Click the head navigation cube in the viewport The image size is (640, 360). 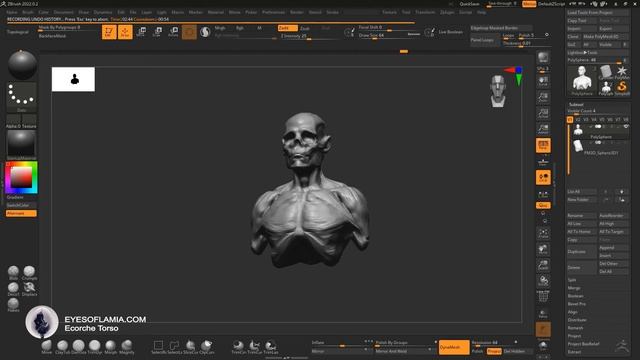point(498,91)
